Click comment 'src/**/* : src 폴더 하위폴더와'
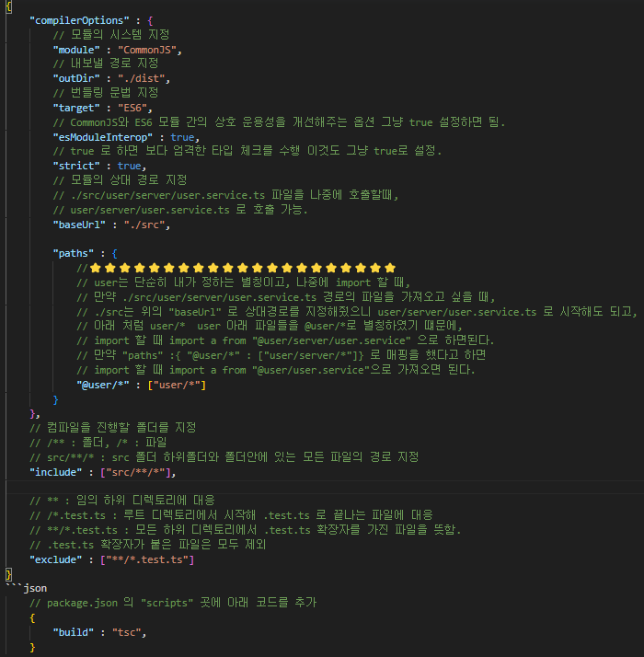This screenshot has width=644, height=657. (224, 457)
